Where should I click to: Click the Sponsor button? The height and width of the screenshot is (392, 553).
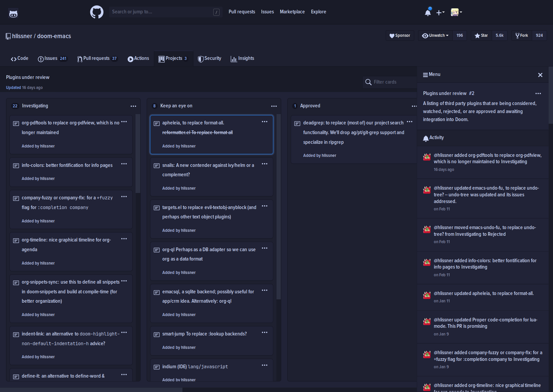pyautogui.click(x=400, y=35)
